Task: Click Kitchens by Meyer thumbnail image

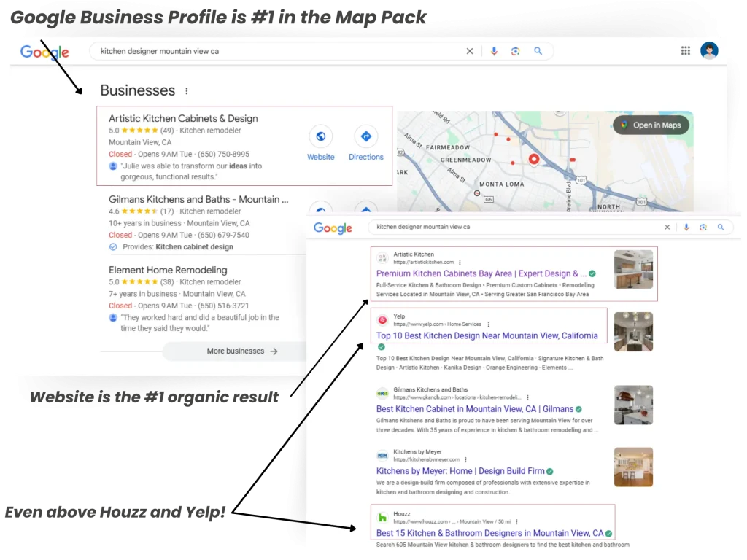Action: point(633,467)
